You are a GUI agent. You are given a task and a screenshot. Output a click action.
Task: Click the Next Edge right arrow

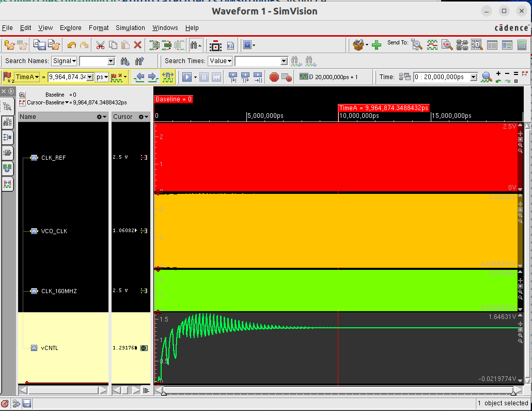152,77
